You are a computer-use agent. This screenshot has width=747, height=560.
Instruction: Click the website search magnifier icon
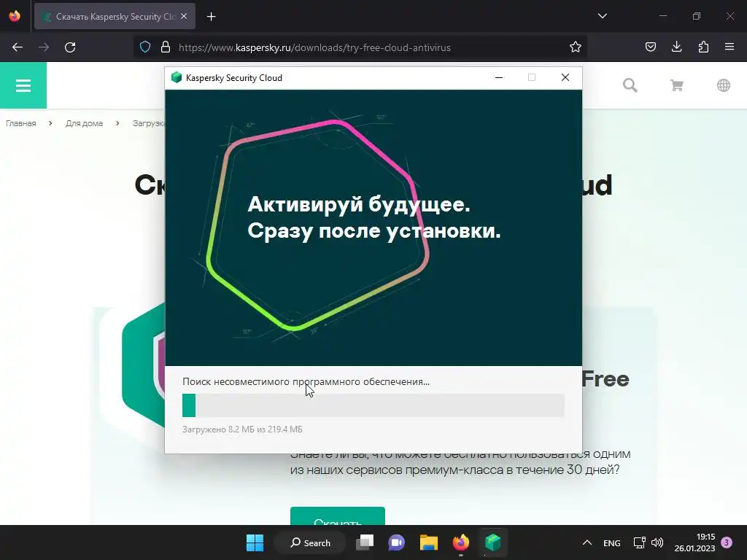[x=630, y=85]
